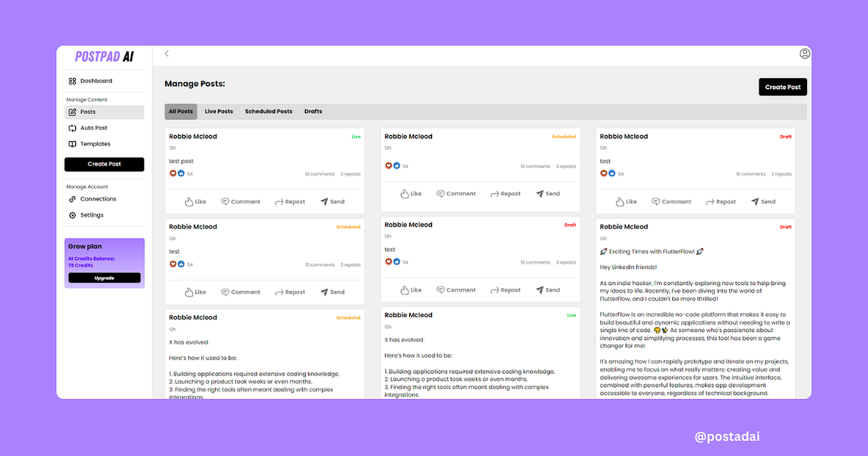Repost the 'test' Scheduled card

coord(290,292)
